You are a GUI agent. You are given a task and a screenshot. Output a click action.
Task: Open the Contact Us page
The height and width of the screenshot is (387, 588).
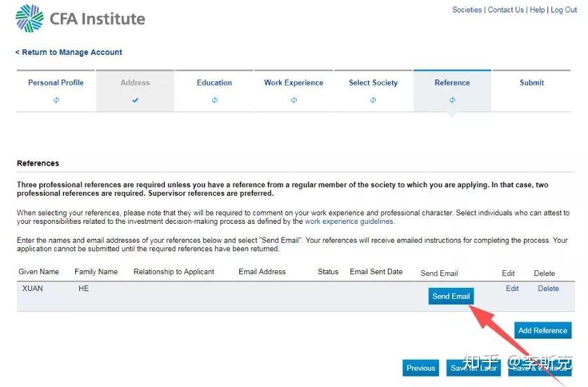point(506,10)
